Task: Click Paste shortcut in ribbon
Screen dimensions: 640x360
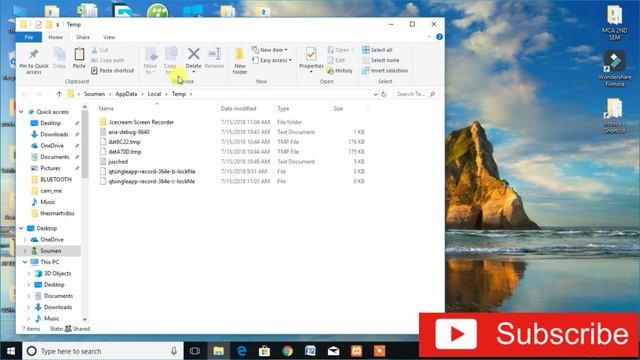Action: tap(113, 71)
